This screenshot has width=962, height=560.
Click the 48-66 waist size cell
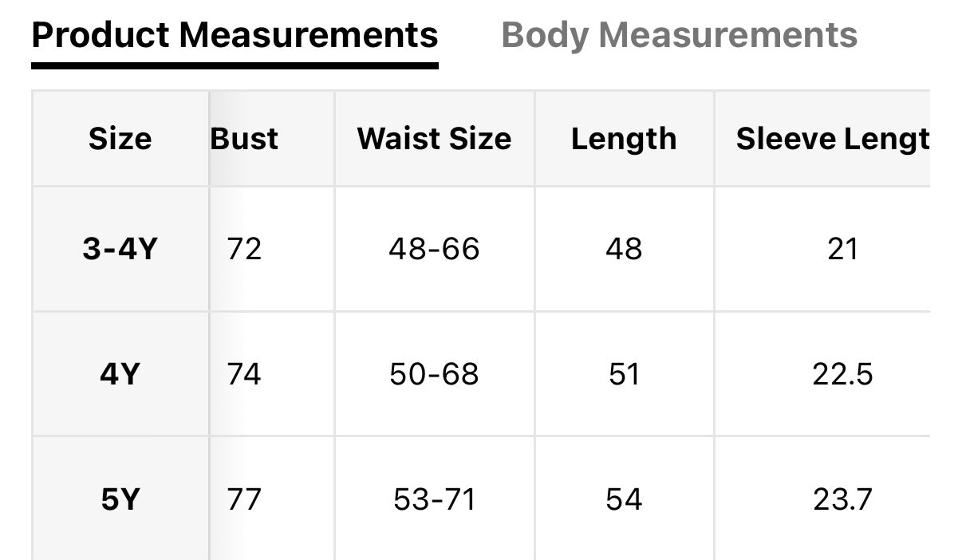pos(434,249)
